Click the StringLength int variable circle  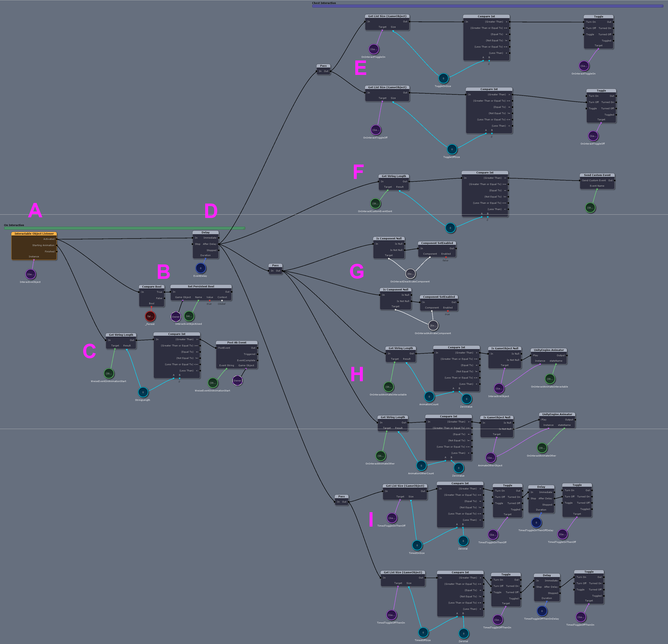coord(143,392)
